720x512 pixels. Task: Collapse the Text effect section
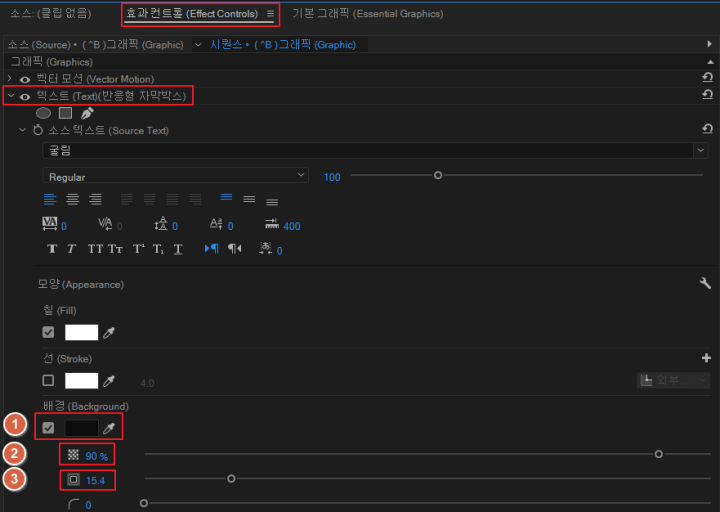pyautogui.click(x=11, y=96)
